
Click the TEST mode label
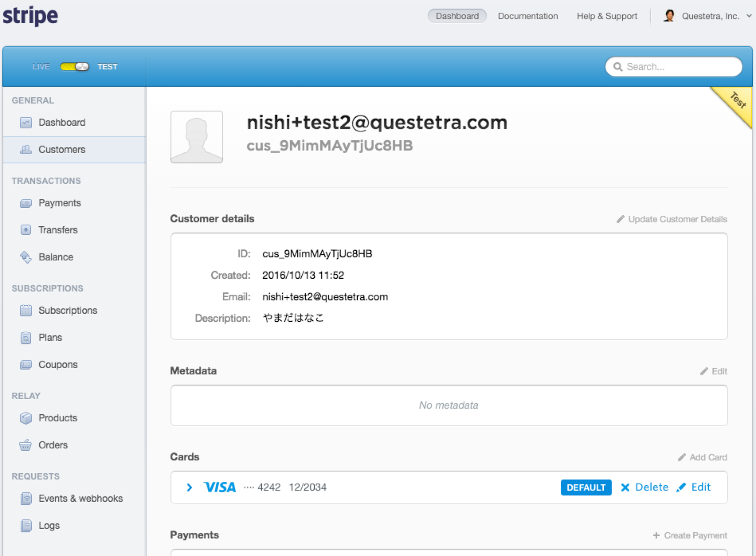point(107,67)
